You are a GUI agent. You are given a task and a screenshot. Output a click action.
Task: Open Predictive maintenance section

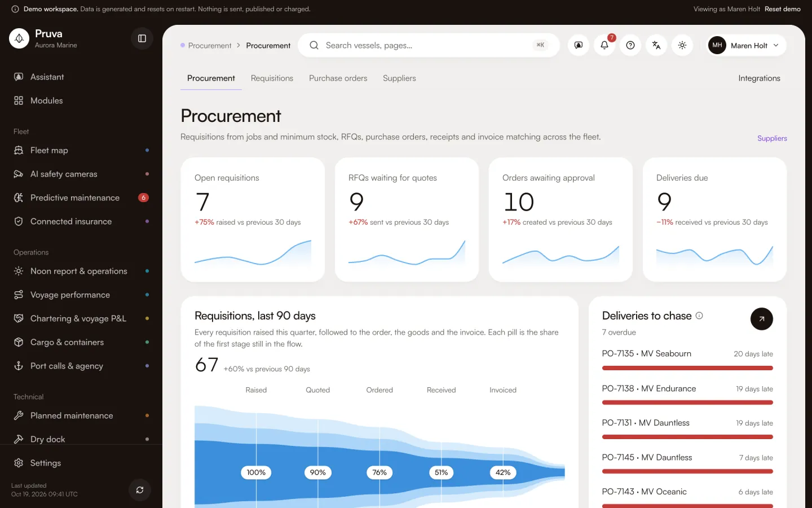point(81,198)
